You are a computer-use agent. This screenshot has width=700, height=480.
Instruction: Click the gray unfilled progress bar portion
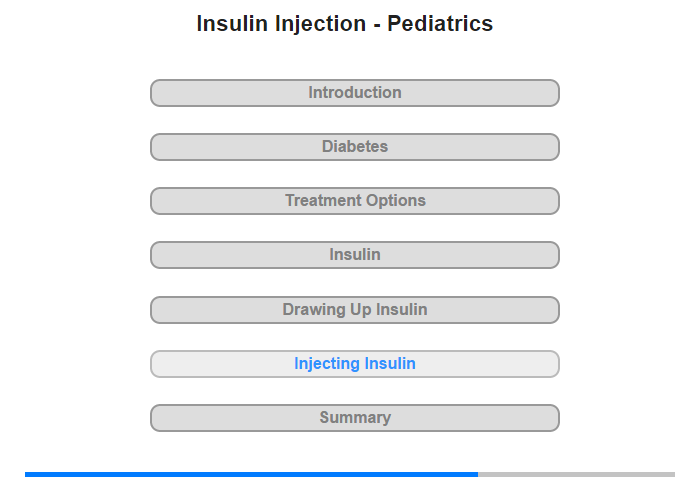point(576,474)
